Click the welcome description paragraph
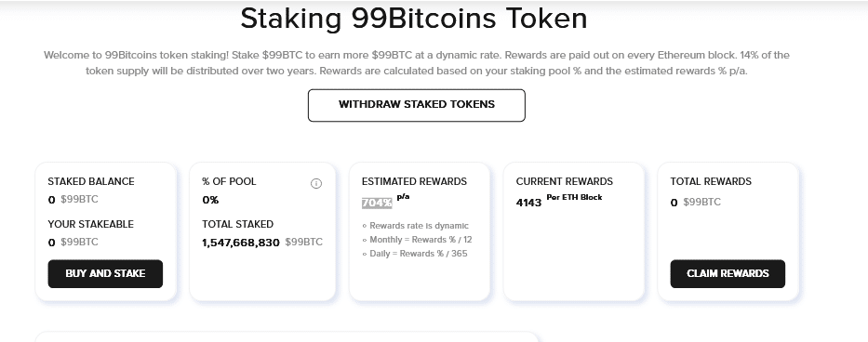Viewport: 868px width, 342px height. coord(416,63)
